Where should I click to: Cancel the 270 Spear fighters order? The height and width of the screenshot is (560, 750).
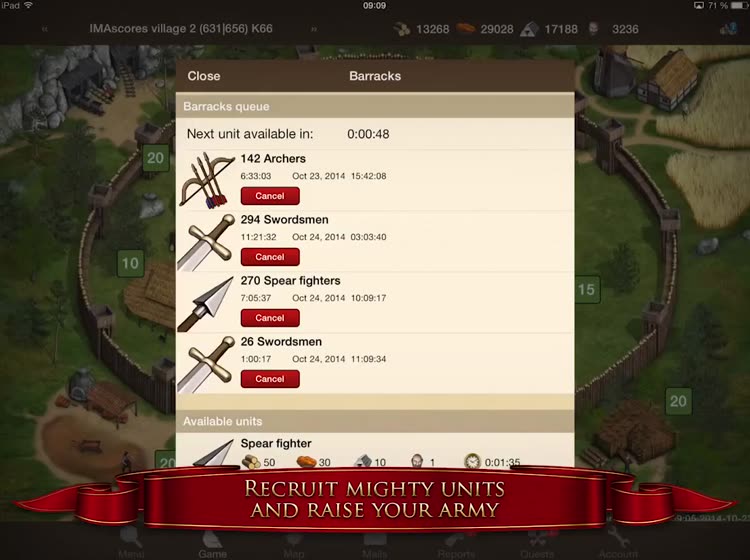click(270, 318)
